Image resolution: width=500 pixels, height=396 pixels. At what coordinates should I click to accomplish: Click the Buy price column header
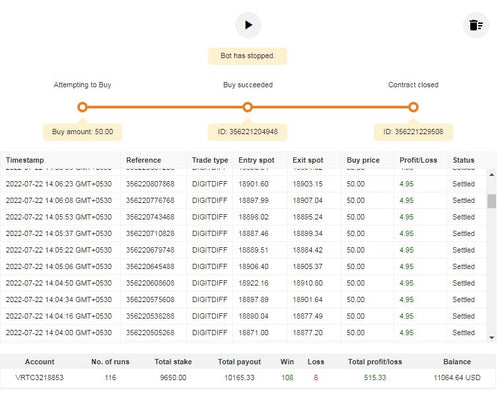pyautogui.click(x=363, y=160)
